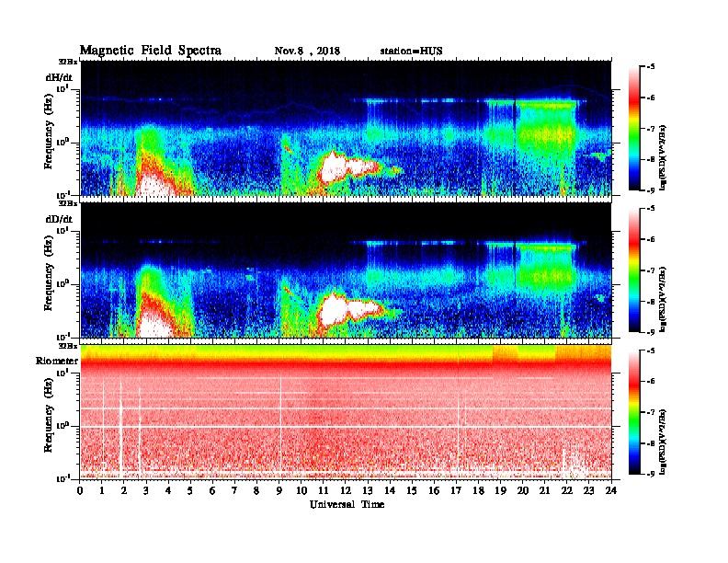Click the color scale bar beside dH/dt panel
The height and width of the screenshot is (563, 728).
tap(634, 129)
